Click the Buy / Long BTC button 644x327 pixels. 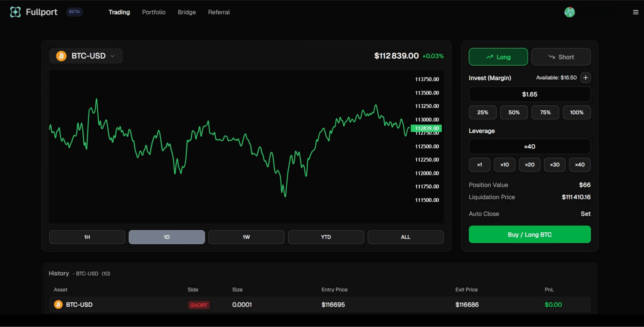pyautogui.click(x=529, y=234)
